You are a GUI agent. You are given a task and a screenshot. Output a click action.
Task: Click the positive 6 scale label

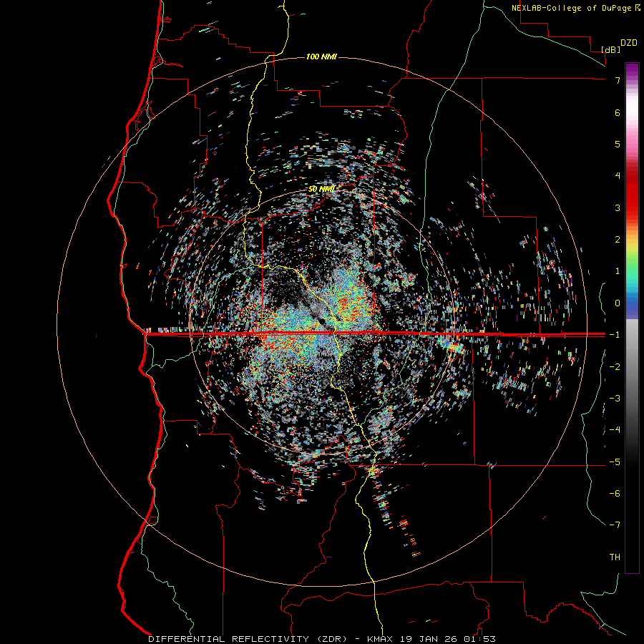618,113
